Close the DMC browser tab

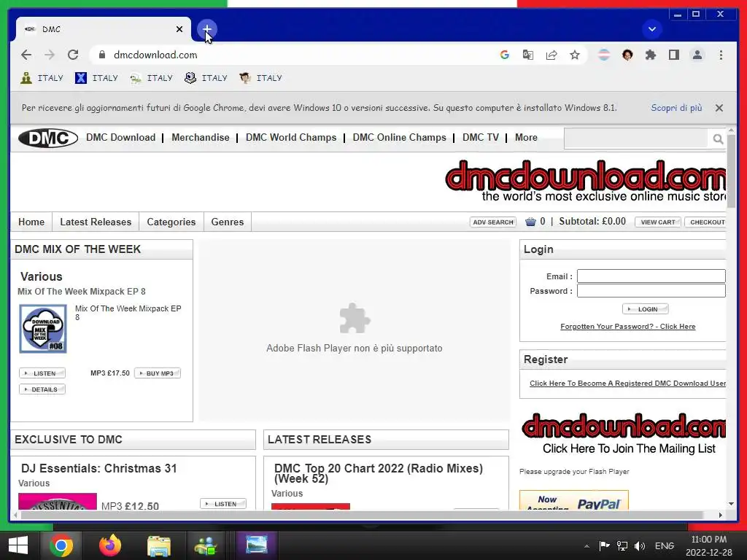coord(179,29)
